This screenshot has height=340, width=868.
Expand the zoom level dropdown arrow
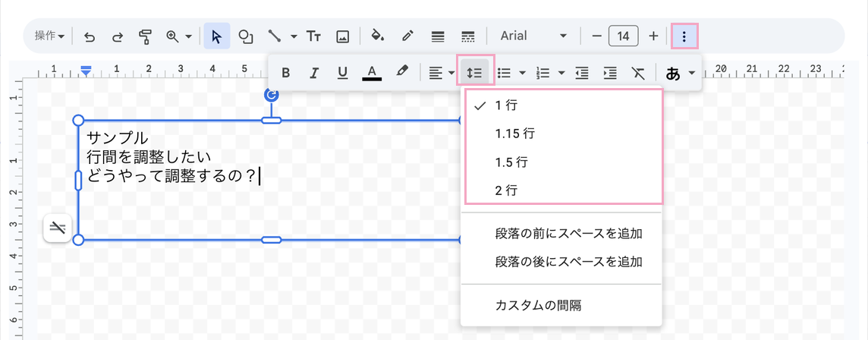pos(188,36)
